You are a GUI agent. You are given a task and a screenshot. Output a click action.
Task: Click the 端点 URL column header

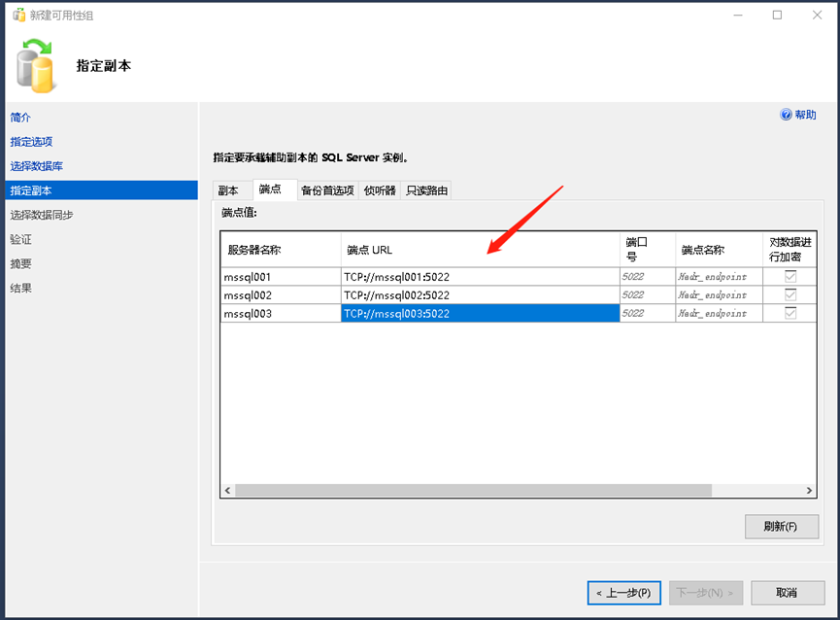[480, 250]
